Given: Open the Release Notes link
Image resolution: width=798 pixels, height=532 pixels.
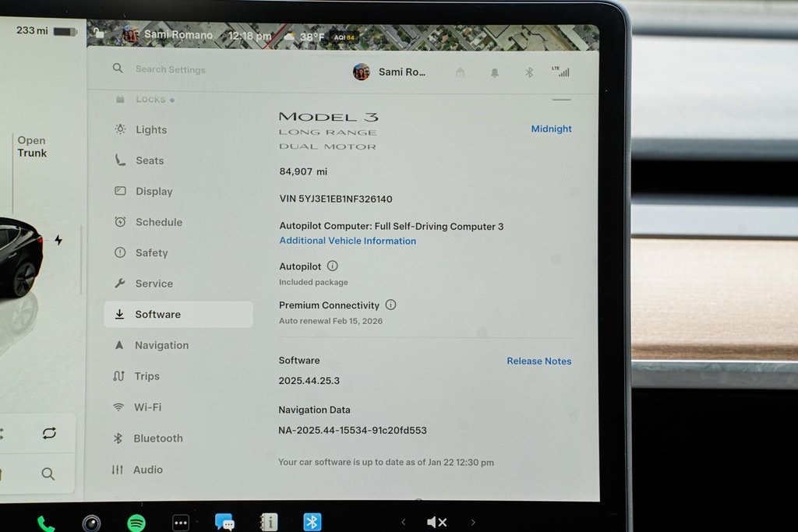Looking at the screenshot, I should point(538,361).
